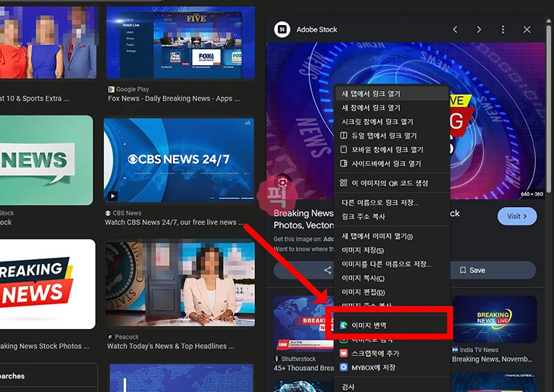Open the Shutterstock breaking news thumbnail
The height and width of the screenshot is (392, 554).
(304, 324)
